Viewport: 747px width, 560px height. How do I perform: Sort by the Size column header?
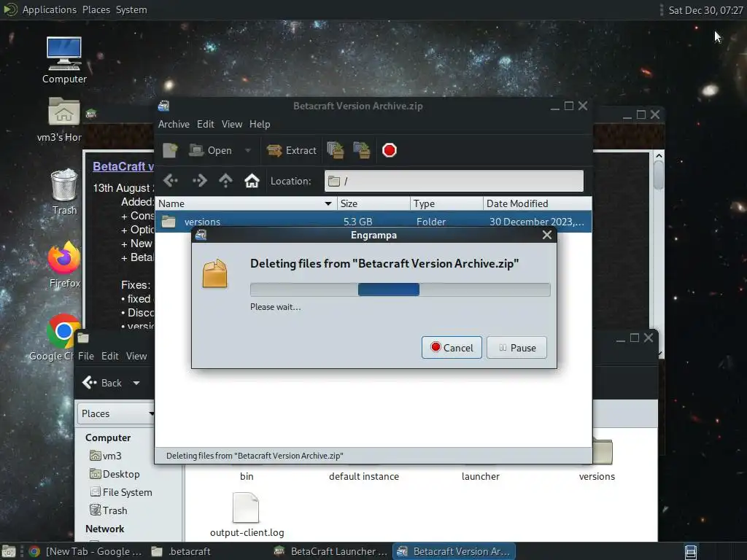(373, 204)
